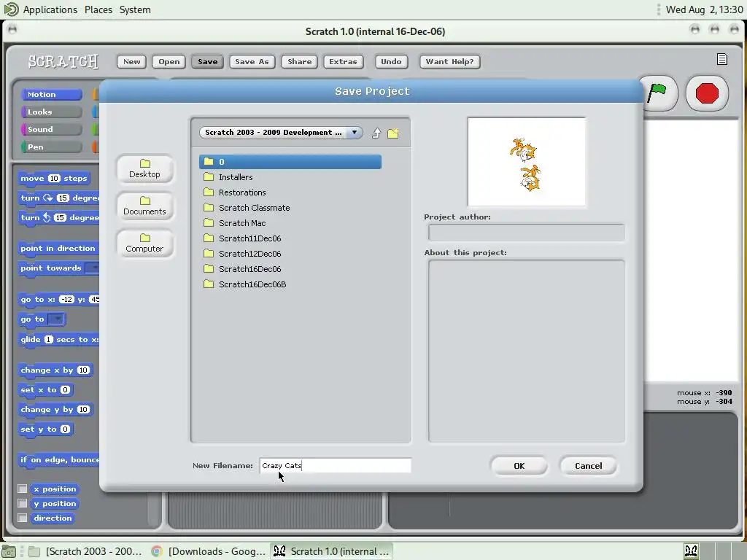Viewport: 747px width, 560px height.
Task: Toggle the y position checkbox
Action: 23,503
